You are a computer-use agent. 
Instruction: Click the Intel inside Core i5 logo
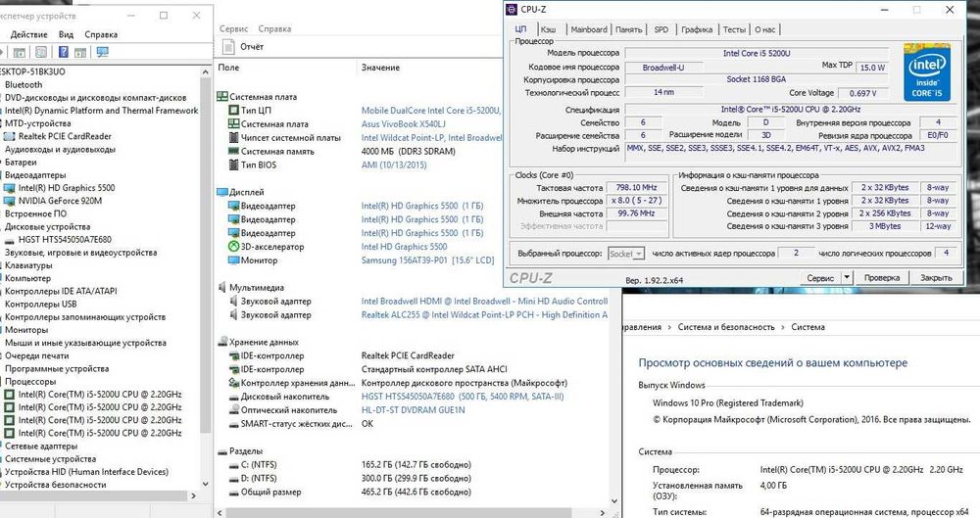(x=927, y=71)
